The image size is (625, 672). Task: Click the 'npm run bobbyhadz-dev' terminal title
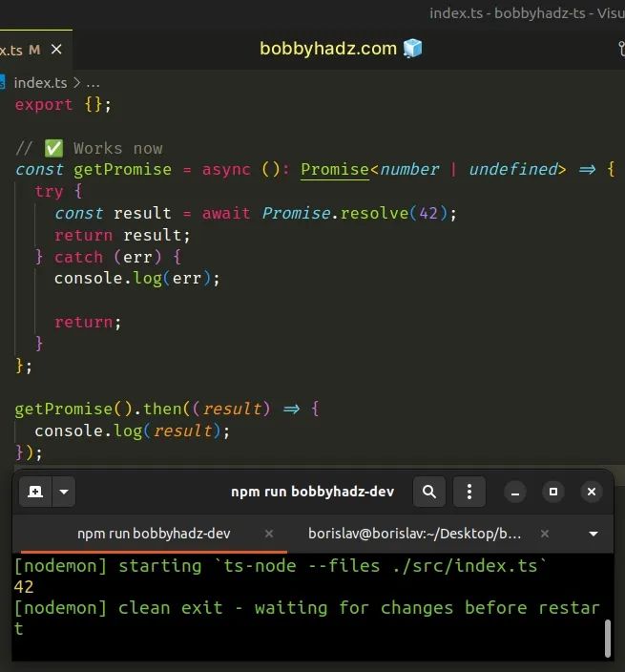pos(313,492)
